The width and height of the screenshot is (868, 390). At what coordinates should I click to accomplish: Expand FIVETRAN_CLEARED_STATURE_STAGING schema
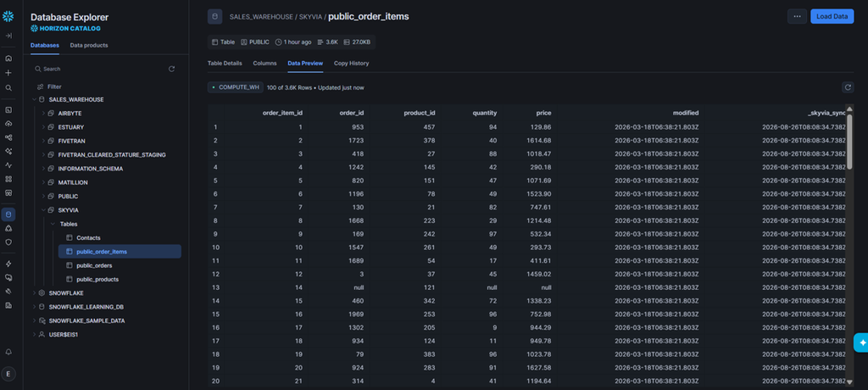pyautogui.click(x=44, y=154)
